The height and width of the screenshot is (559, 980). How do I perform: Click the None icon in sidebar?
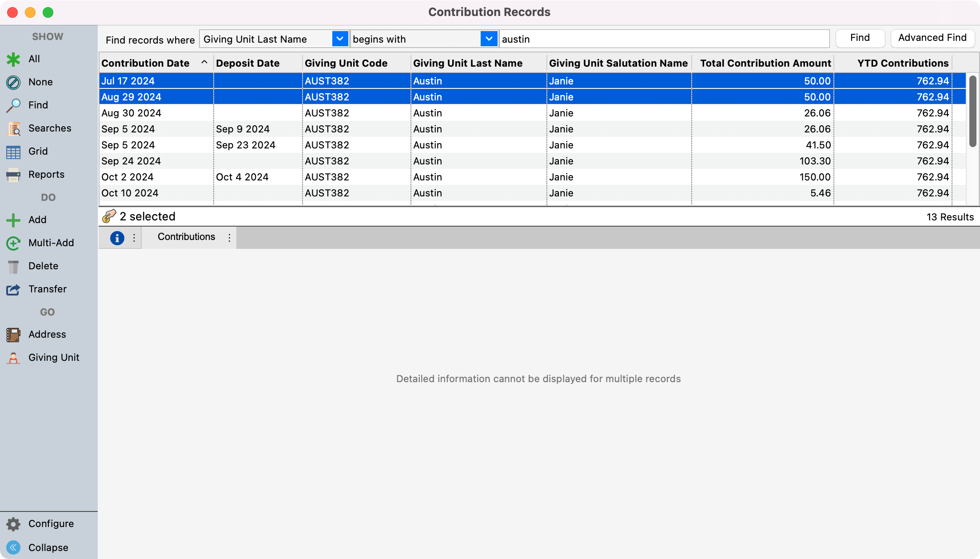coord(13,82)
